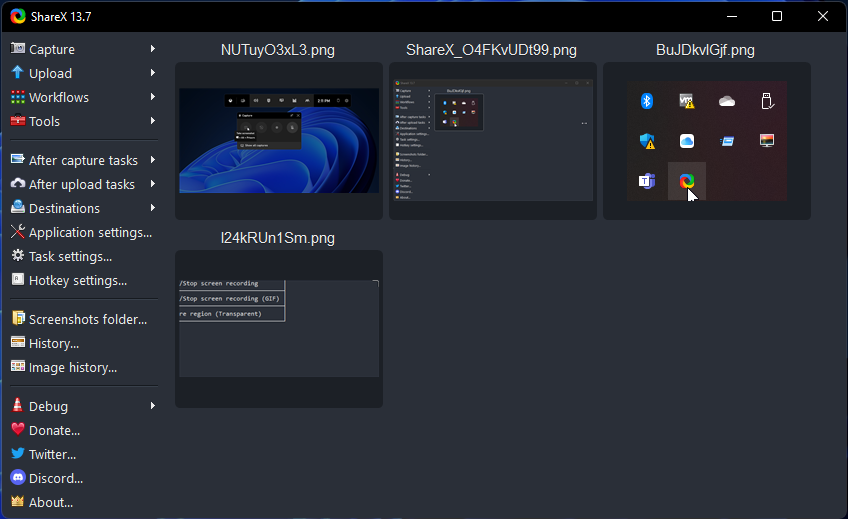The width and height of the screenshot is (848, 519).
Task: Click the NUTuyO3xL3.png file name
Action: [278, 50]
